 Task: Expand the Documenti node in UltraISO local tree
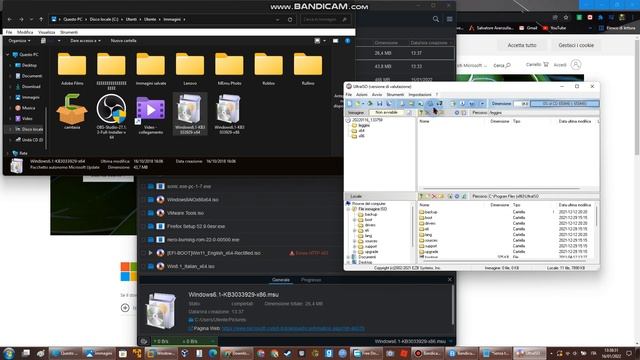[x=349, y=257]
